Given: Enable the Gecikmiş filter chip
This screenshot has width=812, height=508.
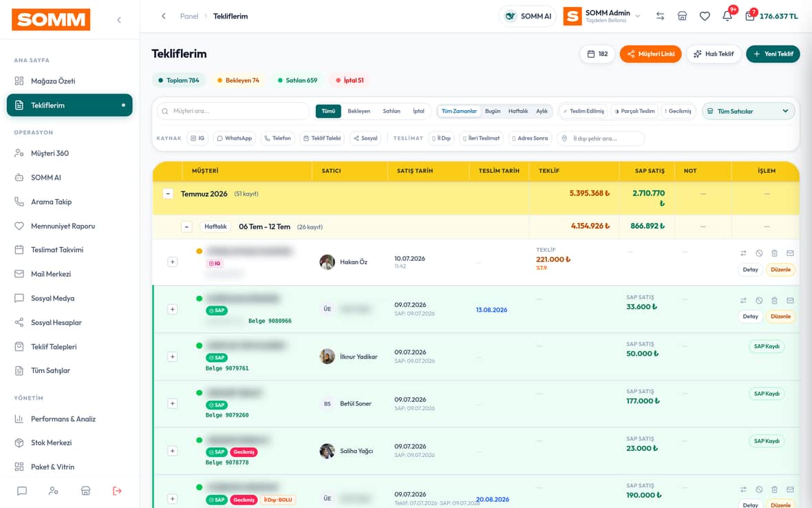Looking at the screenshot, I should (678, 111).
